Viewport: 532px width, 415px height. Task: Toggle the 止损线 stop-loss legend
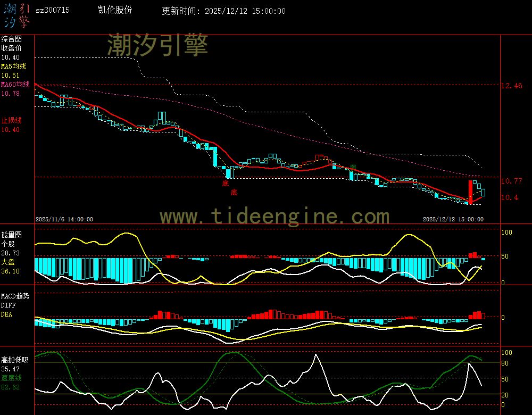(11, 120)
